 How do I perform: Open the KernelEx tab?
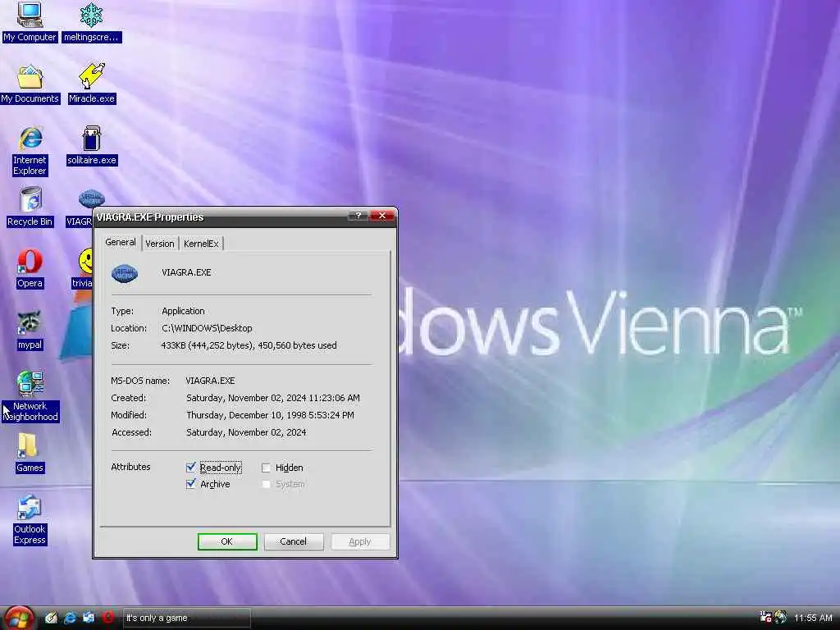point(201,244)
